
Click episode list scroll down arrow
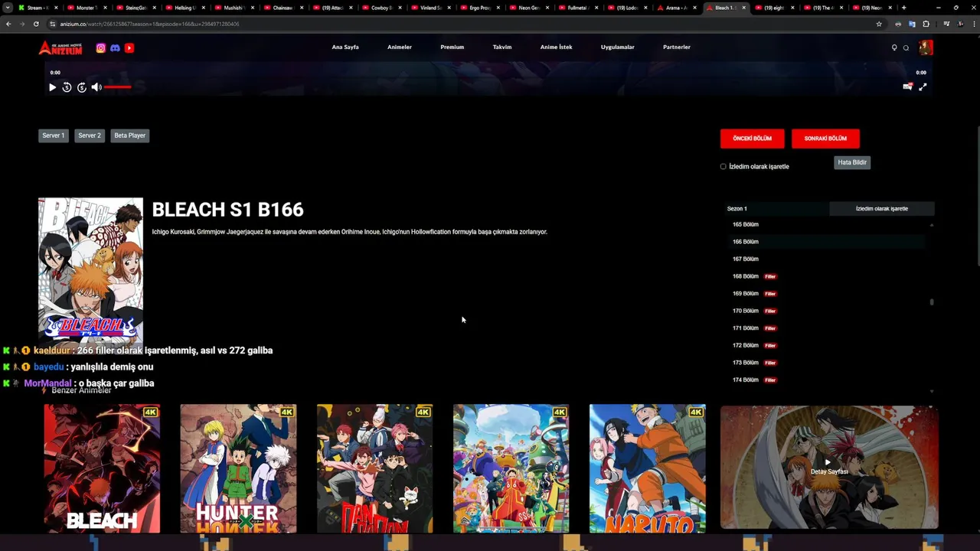coord(932,391)
